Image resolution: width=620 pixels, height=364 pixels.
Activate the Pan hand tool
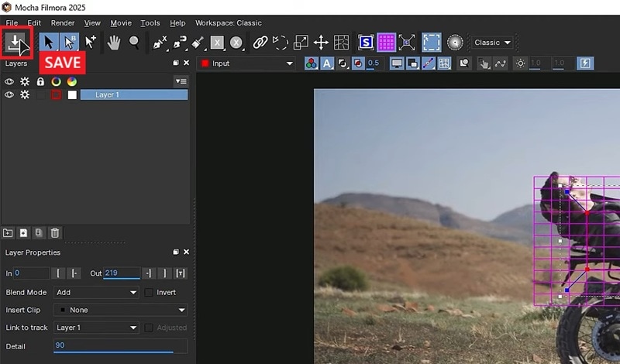tap(114, 43)
